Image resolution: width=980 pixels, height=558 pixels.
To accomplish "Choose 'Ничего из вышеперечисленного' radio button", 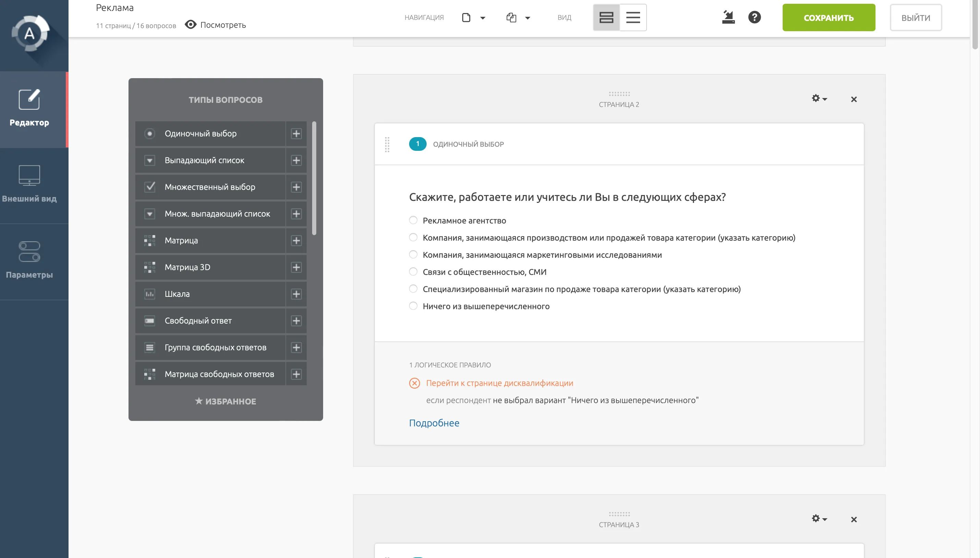I will click(x=413, y=306).
